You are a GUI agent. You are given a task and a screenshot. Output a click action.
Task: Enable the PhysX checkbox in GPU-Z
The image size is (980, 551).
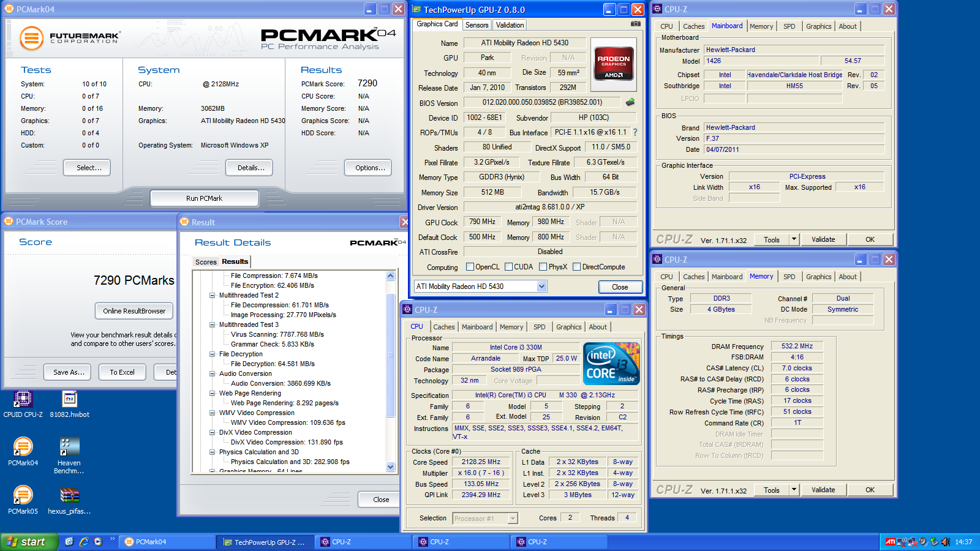pos(543,267)
